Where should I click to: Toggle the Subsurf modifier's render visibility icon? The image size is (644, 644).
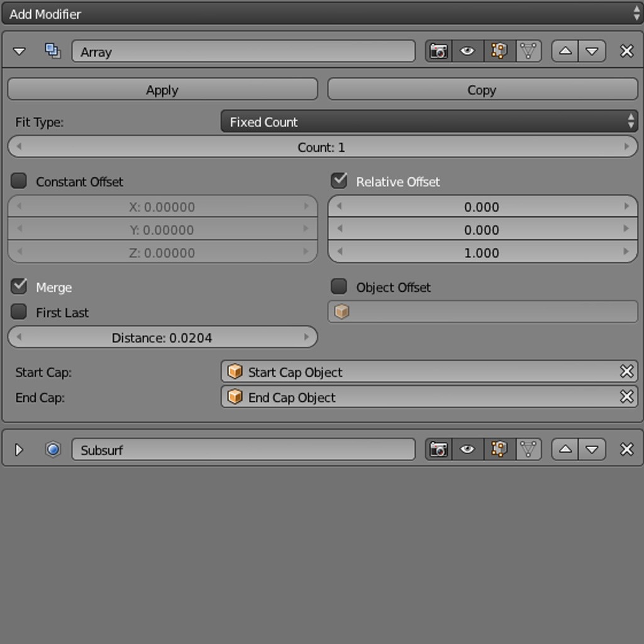[439, 449]
